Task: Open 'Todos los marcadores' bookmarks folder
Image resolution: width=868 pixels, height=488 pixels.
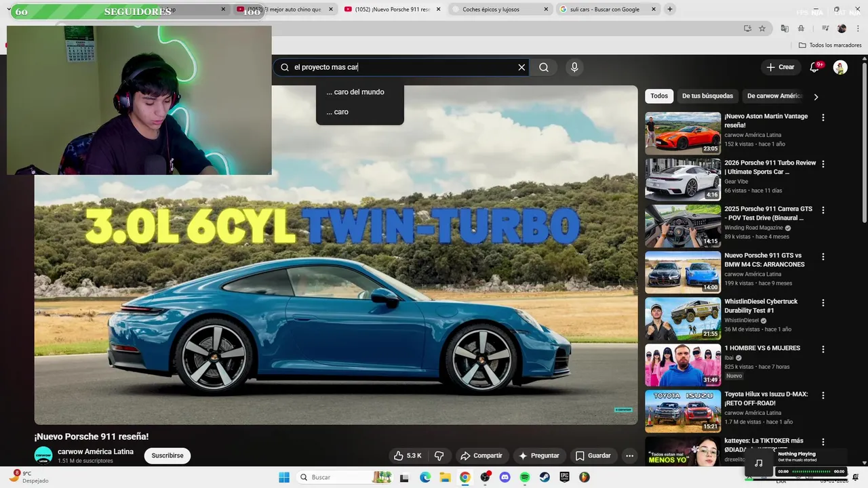Action: (830, 45)
